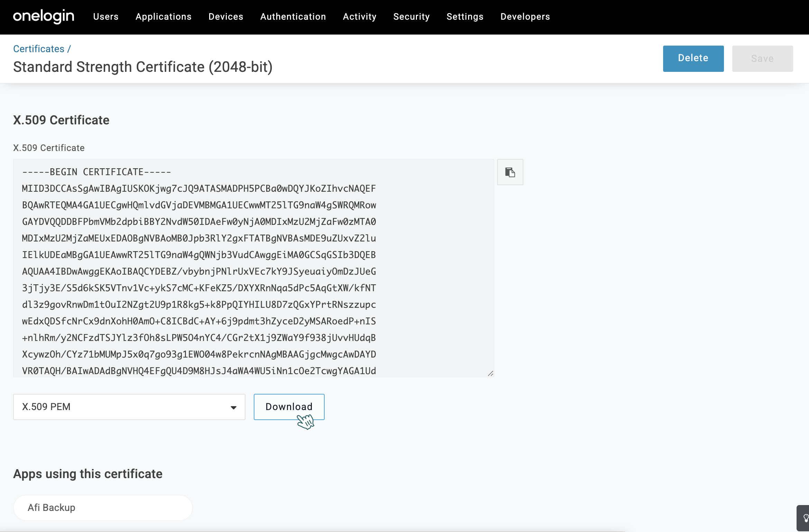
Task: Click the OneLogin logo
Action: coord(44,16)
